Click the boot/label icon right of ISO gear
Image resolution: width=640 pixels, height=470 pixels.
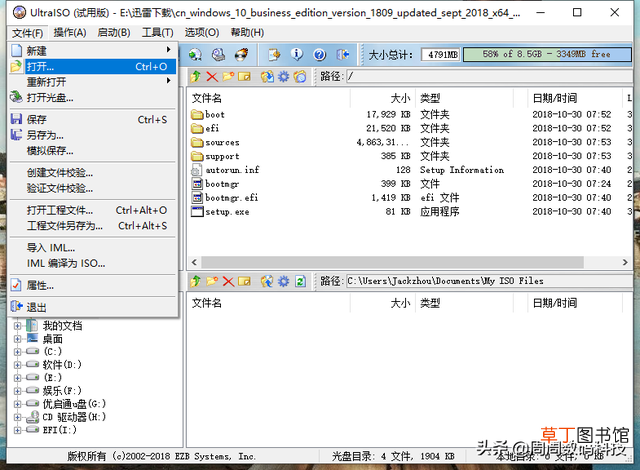click(300, 76)
